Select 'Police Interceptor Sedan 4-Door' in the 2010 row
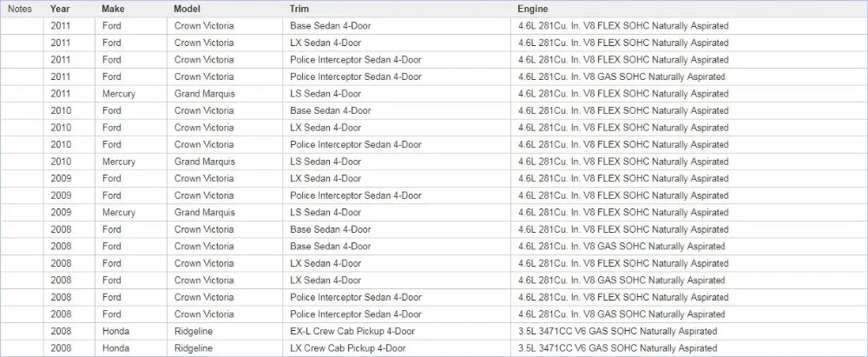 pos(356,145)
